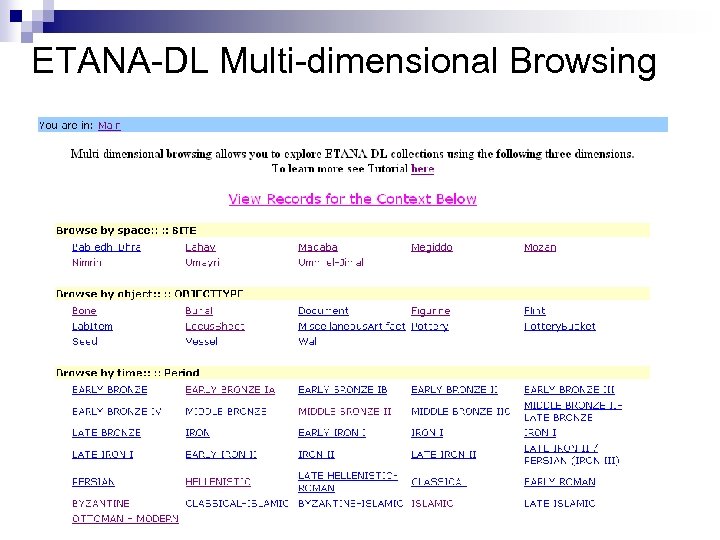
Task: Open the EARLY IRON I period
Action: [332, 433]
